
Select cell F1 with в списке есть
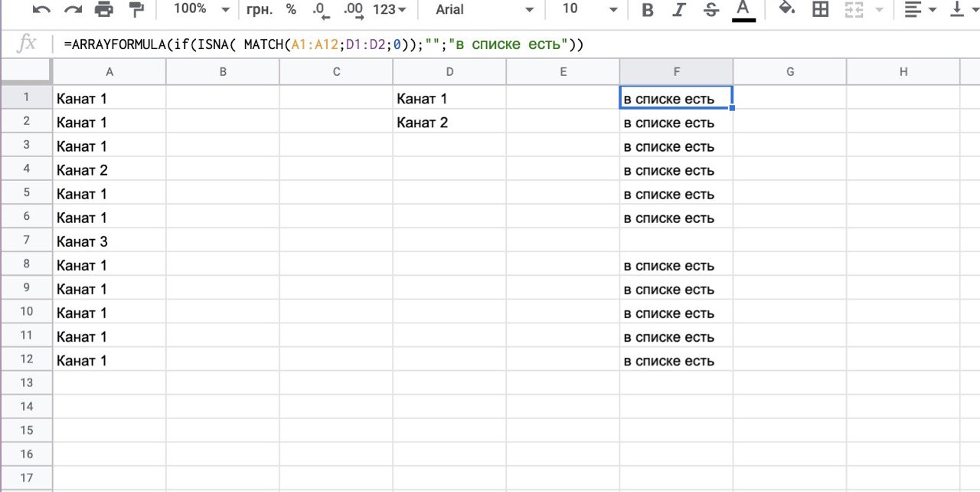click(676, 97)
